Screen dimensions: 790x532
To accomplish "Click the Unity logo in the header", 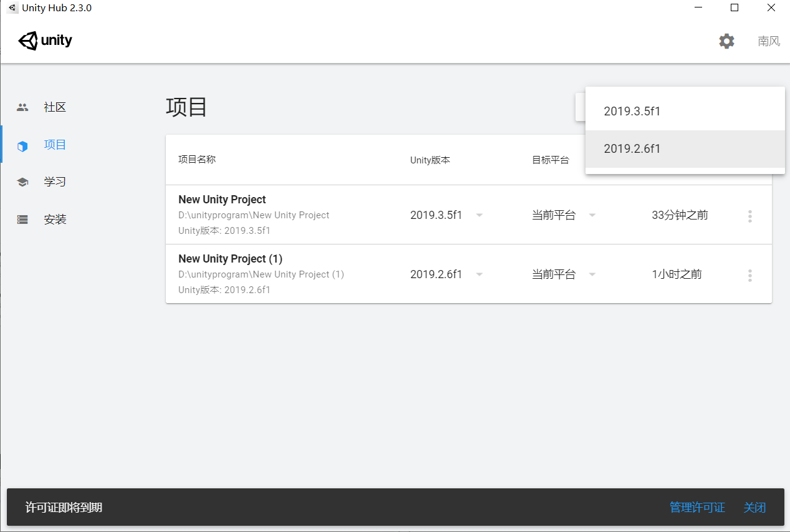I will point(44,41).
